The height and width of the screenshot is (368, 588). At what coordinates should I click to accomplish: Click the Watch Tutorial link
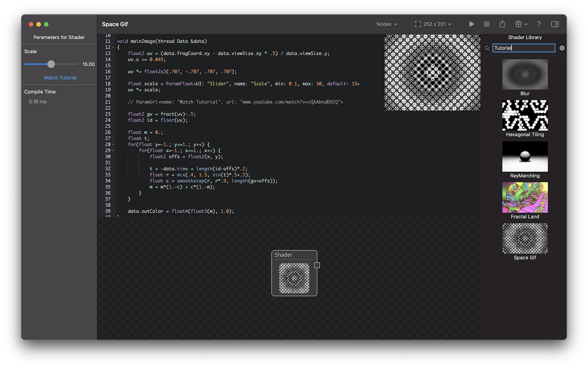coord(60,78)
